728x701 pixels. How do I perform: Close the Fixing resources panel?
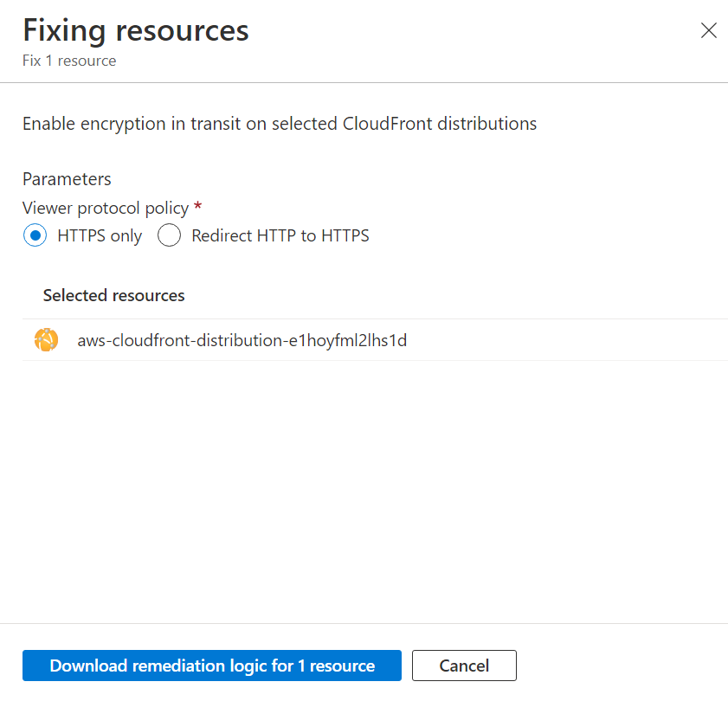click(x=708, y=31)
